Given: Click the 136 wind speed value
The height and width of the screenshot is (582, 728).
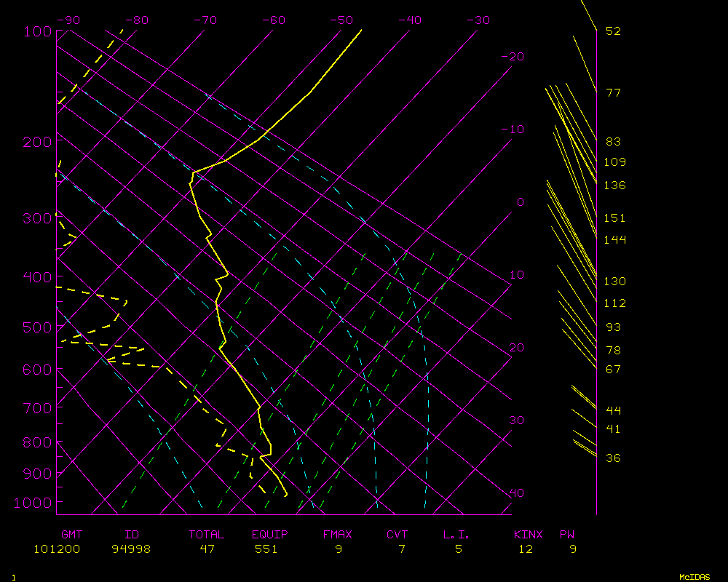Looking at the screenshot, I should point(614,186).
